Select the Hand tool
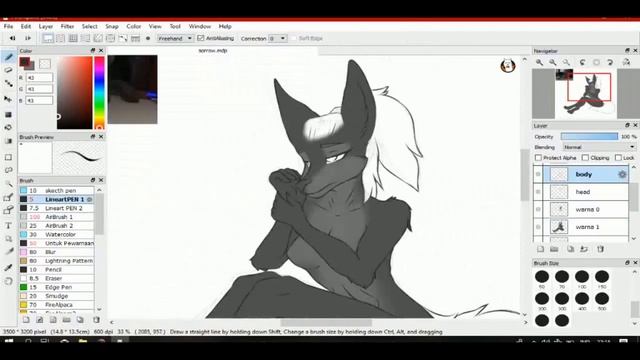The image size is (640, 360). click(x=9, y=281)
